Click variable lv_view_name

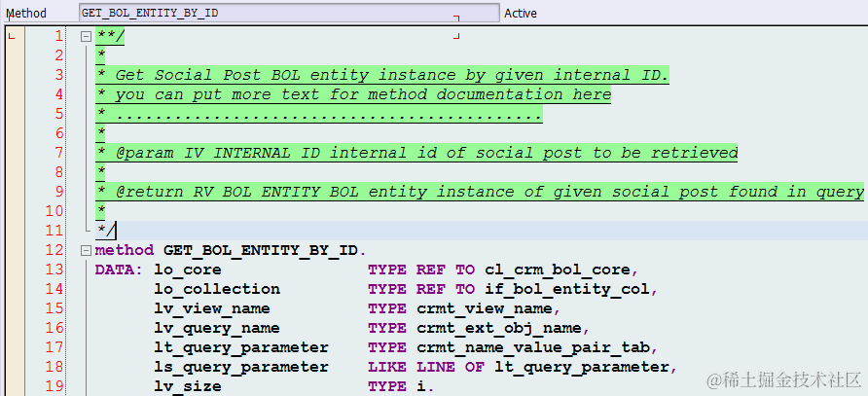[x=212, y=308]
